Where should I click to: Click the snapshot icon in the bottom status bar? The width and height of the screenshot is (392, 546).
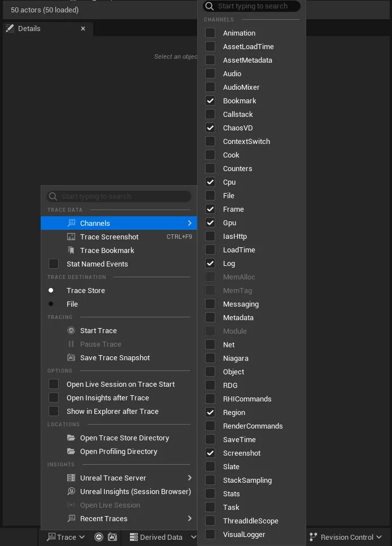point(112,537)
